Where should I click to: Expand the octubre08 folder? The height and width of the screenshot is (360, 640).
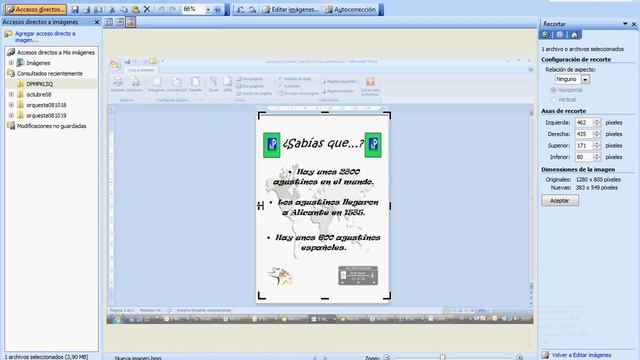click(x=11, y=94)
